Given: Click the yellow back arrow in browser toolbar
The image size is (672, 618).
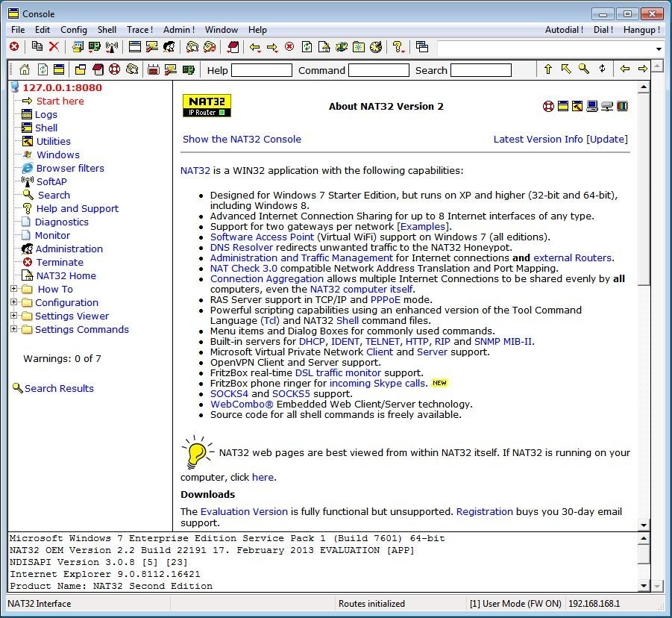Looking at the screenshot, I should point(625,69).
